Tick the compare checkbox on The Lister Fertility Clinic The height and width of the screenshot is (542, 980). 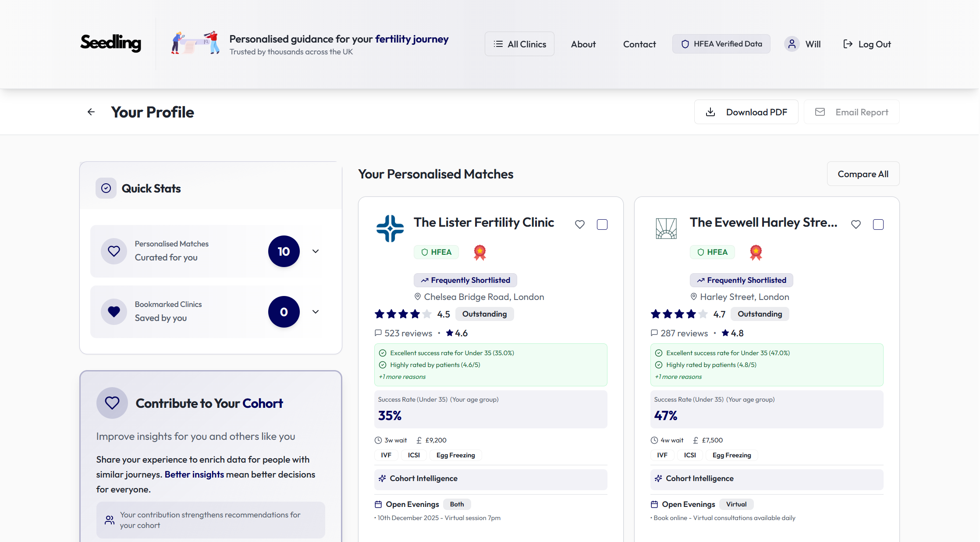click(602, 224)
